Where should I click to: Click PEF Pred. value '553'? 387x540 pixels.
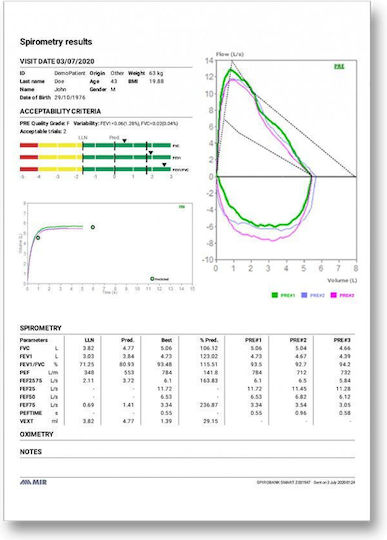point(129,373)
